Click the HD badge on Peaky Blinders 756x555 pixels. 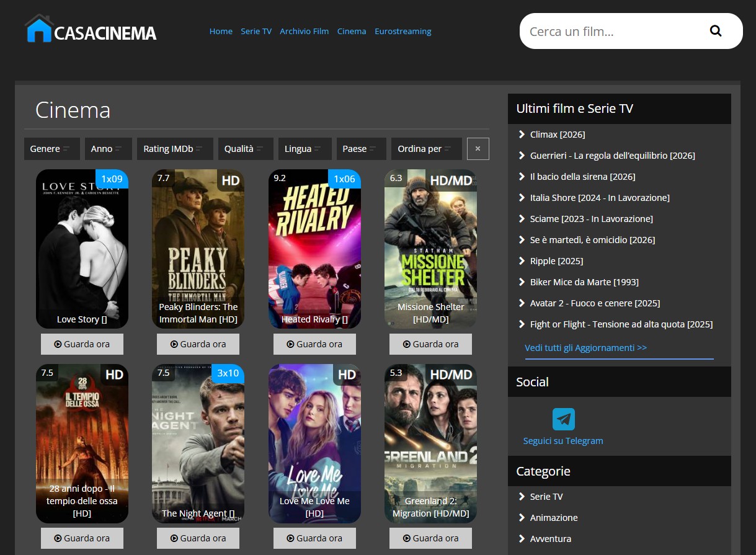pyautogui.click(x=230, y=180)
